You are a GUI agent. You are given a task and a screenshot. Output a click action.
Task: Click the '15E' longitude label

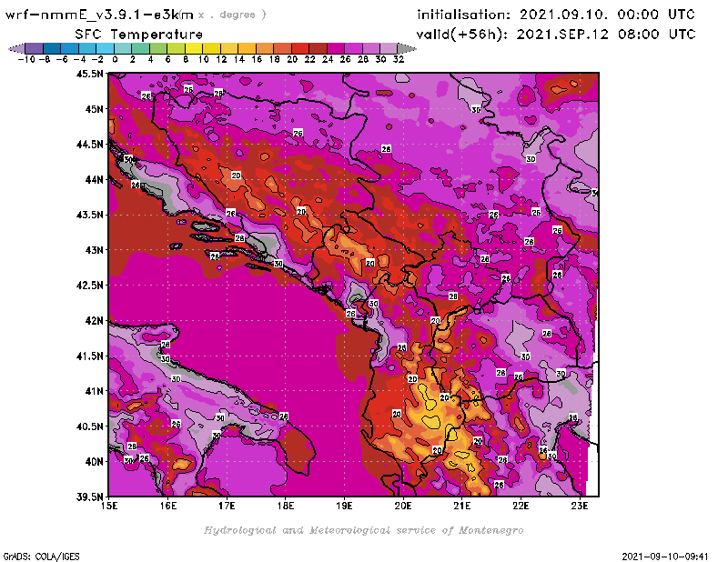coord(109,506)
